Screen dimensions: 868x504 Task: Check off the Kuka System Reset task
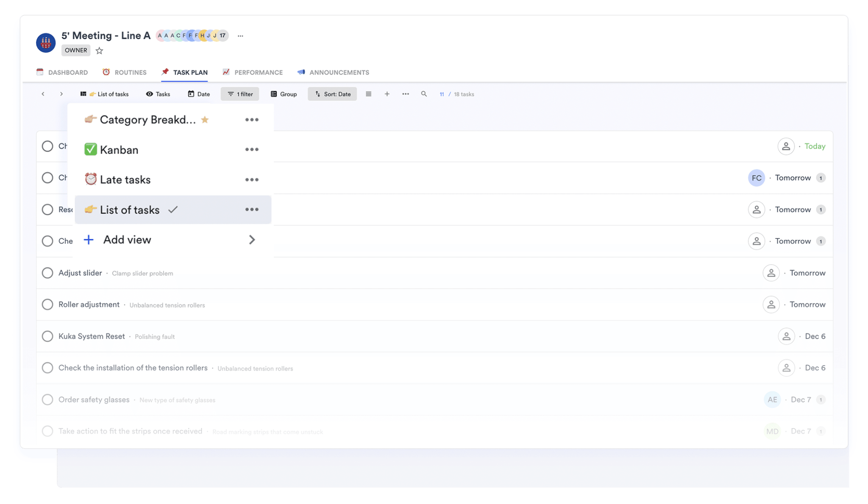47,336
